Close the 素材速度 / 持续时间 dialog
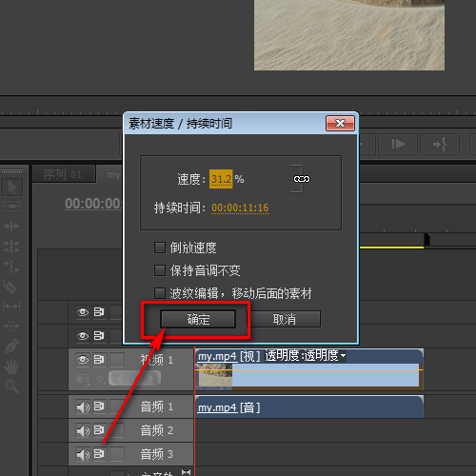476x476 pixels. coord(340,123)
